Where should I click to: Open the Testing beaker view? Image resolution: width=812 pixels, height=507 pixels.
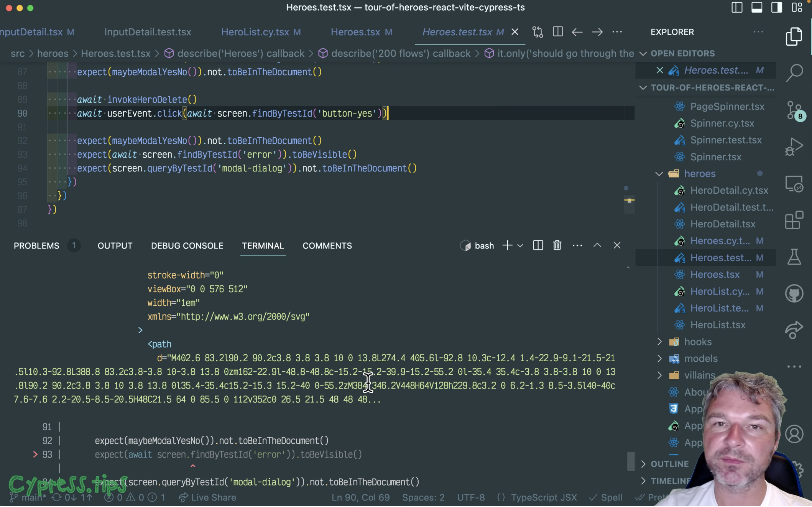(794, 257)
